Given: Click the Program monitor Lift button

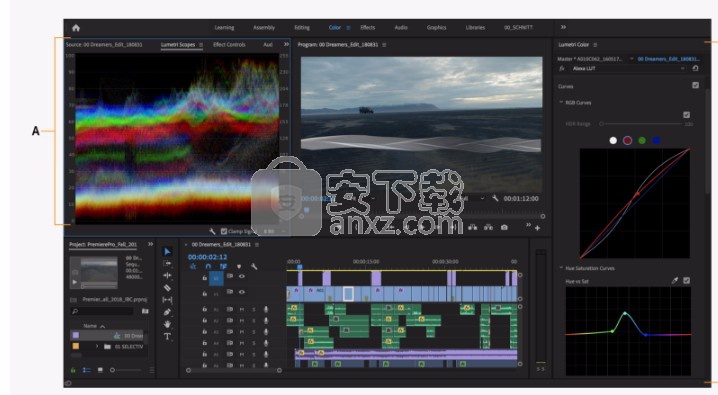Looking at the screenshot, I should pos(473,227).
